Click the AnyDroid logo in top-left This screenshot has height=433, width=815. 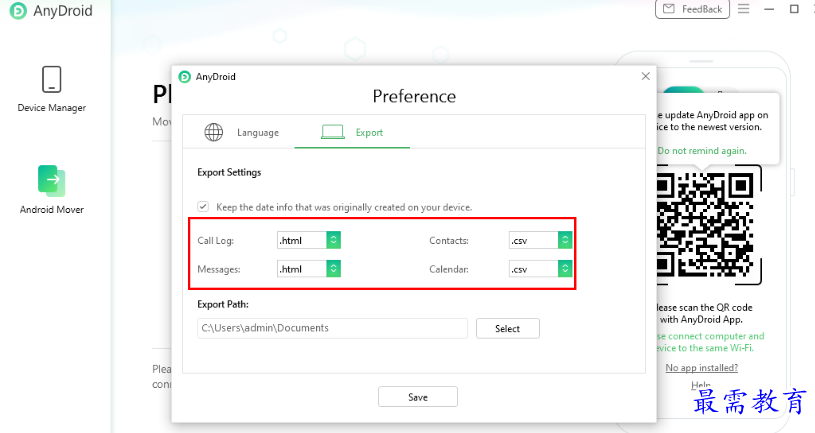pos(18,11)
